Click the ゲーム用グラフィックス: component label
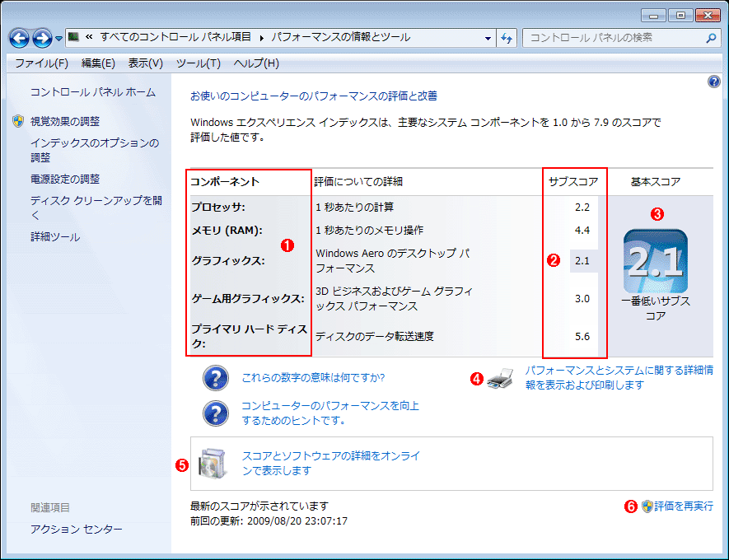Screen dimensions: 729x560 248,299
